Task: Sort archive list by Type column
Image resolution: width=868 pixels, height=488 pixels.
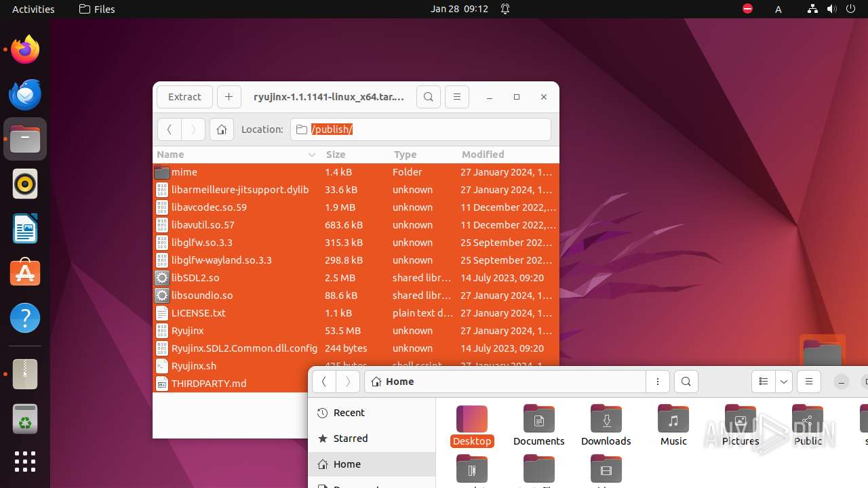Action: [x=423, y=155]
